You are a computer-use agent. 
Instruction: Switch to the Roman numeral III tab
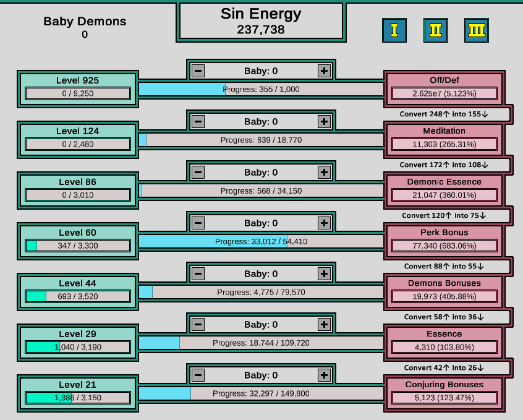[475, 30]
